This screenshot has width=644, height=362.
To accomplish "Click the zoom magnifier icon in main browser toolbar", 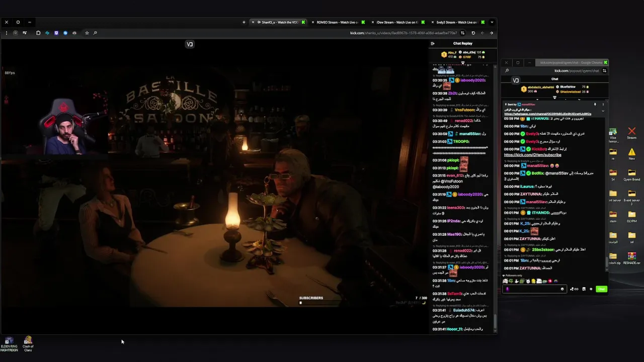I will point(95,33).
